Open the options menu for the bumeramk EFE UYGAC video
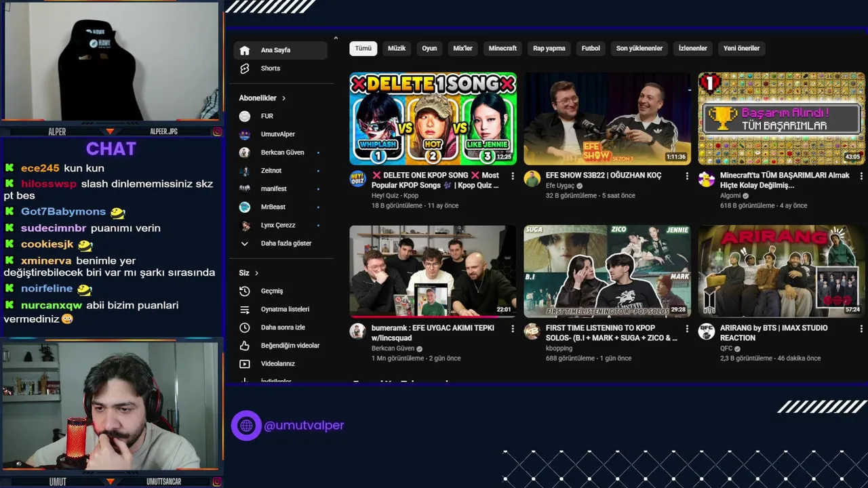This screenshot has height=488, width=868. [x=513, y=329]
